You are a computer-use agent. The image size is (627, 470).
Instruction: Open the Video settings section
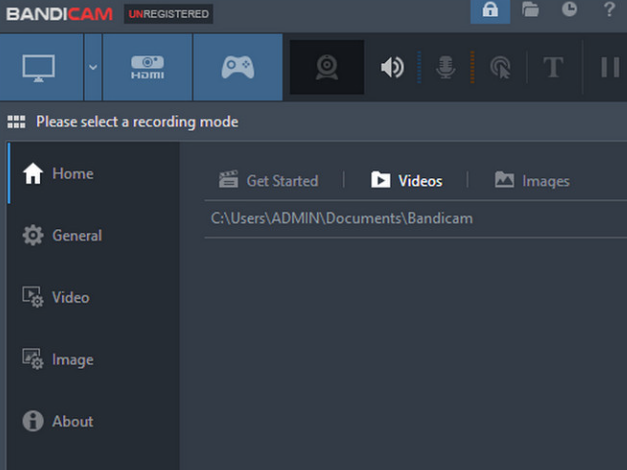click(x=93, y=298)
